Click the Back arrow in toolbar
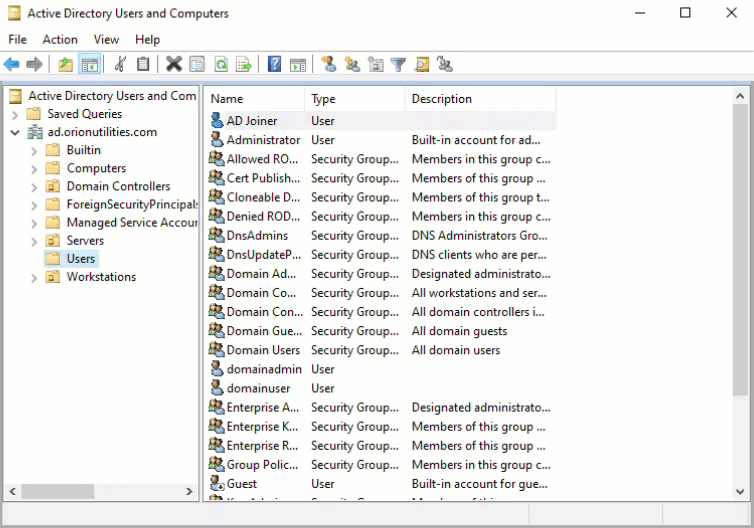Image resolution: width=754 pixels, height=528 pixels. tap(12, 64)
